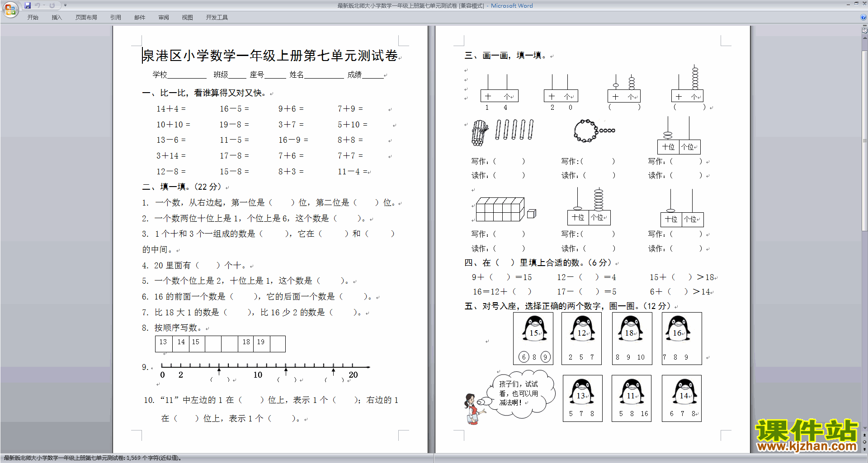Open the Office button menu
This screenshot has width=868, height=463.
tap(10, 9)
